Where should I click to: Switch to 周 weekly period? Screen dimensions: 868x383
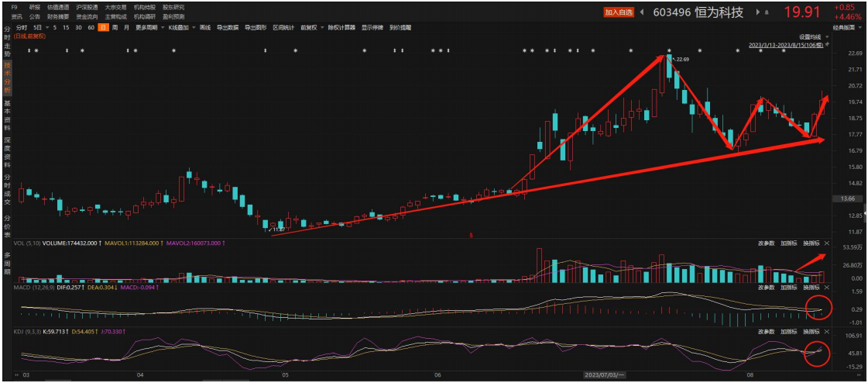tap(115, 27)
